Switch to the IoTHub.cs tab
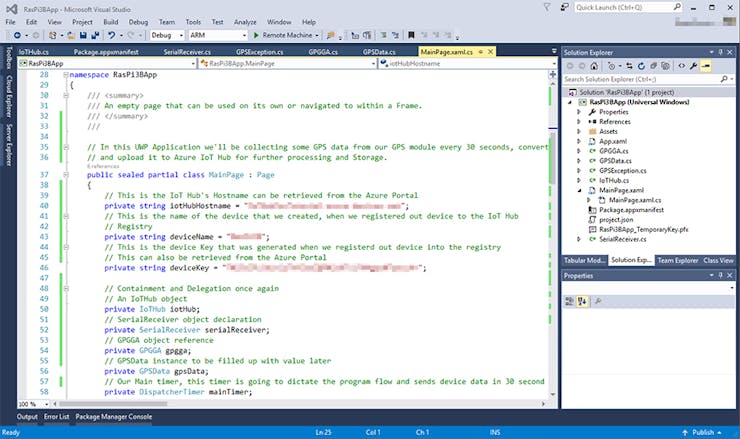This screenshot has height=439, width=740. (x=34, y=52)
